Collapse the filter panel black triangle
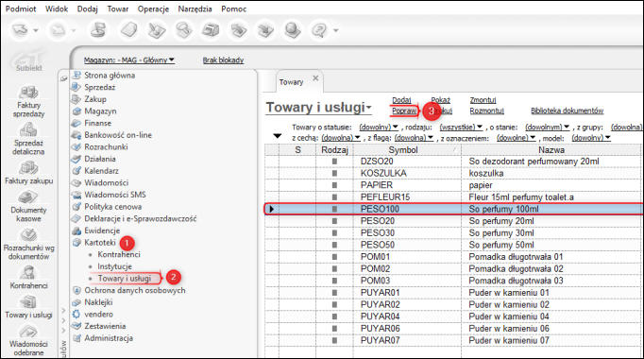 point(278,136)
